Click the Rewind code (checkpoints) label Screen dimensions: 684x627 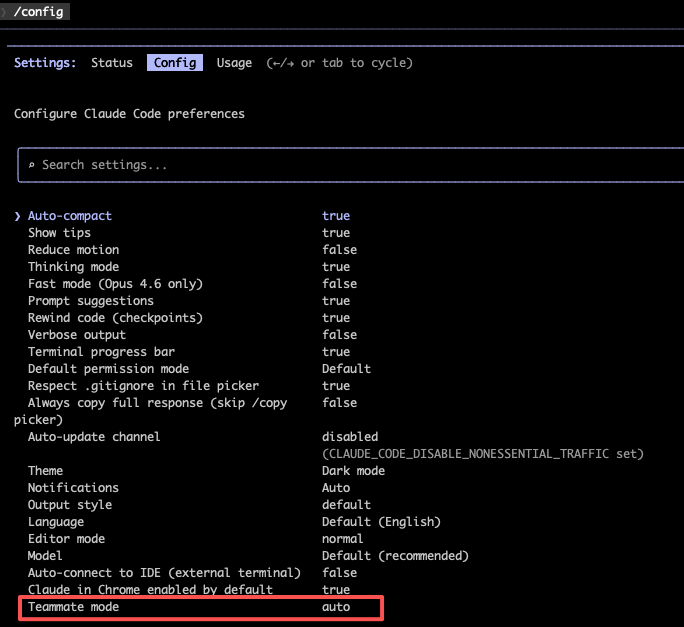click(115, 318)
